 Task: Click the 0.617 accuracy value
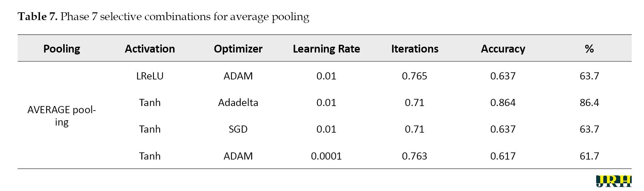click(x=503, y=156)
